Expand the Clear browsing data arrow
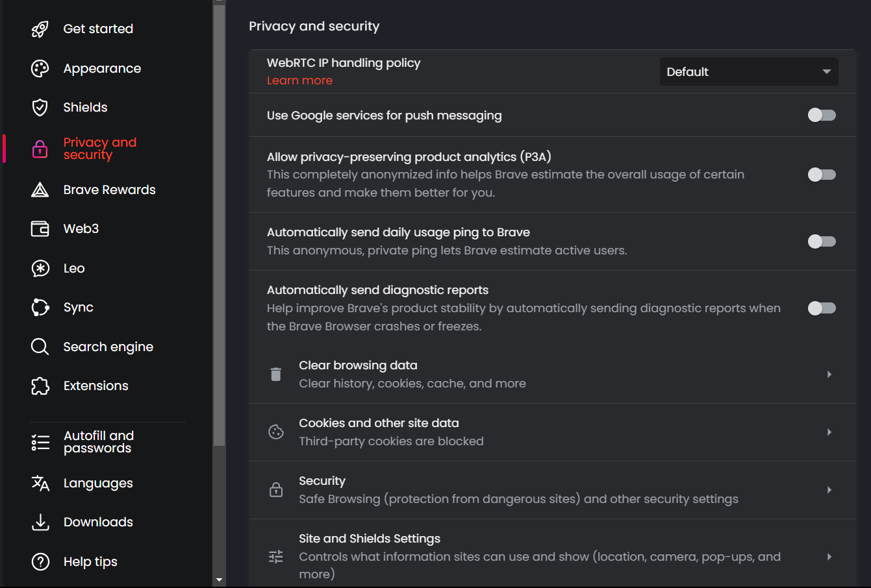This screenshot has width=871, height=588. click(829, 374)
